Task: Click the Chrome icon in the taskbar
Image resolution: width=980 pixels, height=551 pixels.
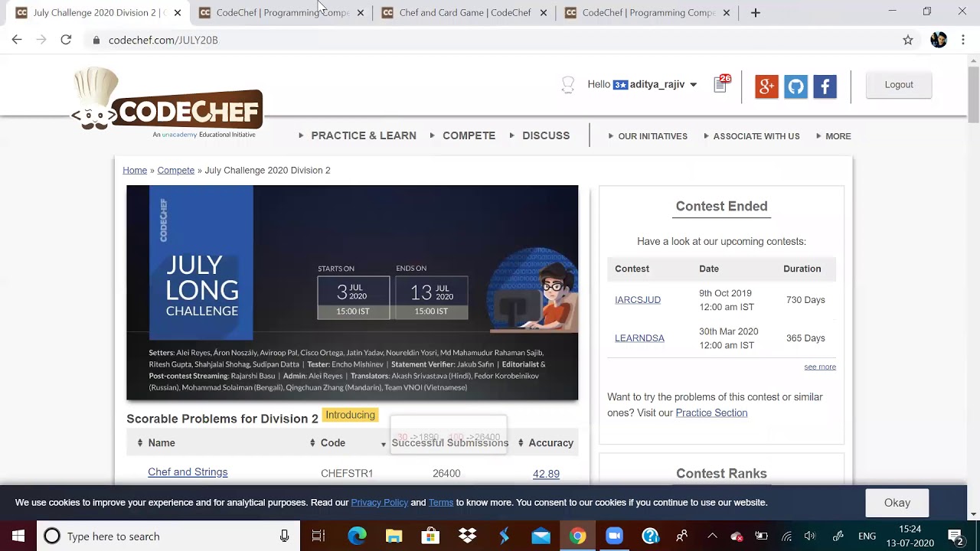Action: tap(577, 536)
